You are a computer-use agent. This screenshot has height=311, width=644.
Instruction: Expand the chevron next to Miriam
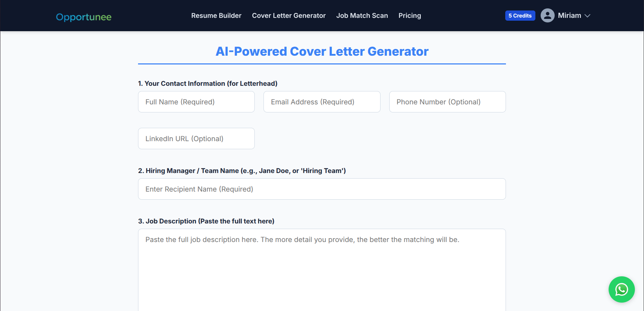588,16
